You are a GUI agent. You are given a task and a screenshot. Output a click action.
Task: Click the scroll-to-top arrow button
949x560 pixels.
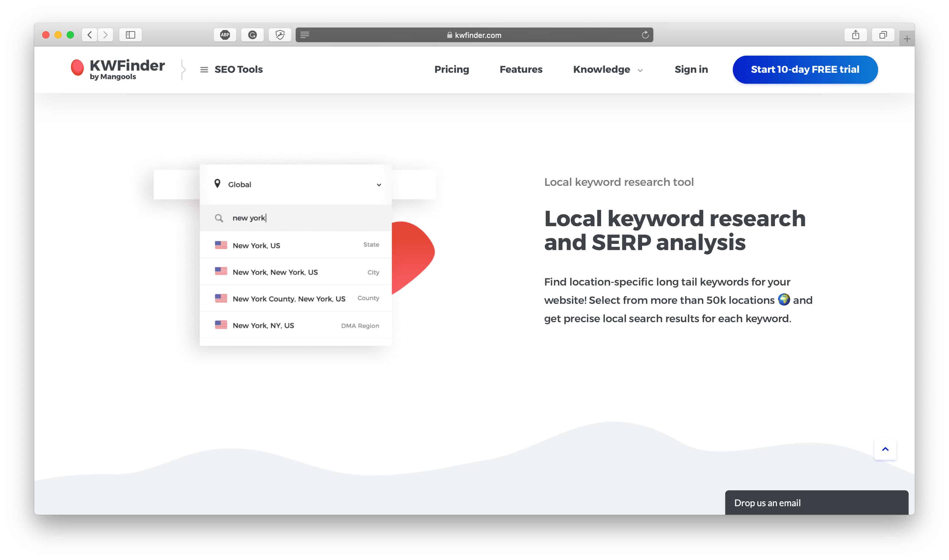pyautogui.click(x=885, y=449)
